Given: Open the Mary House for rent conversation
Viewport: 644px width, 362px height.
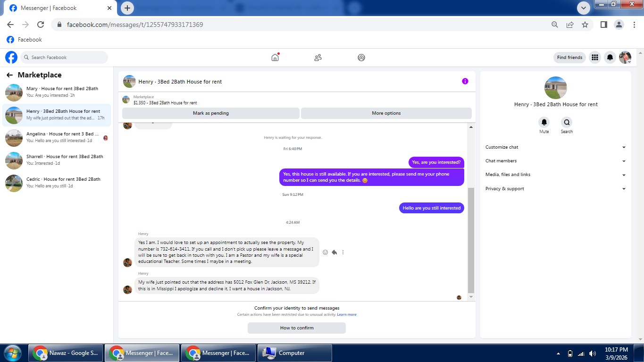Looking at the screenshot, I should (57, 92).
